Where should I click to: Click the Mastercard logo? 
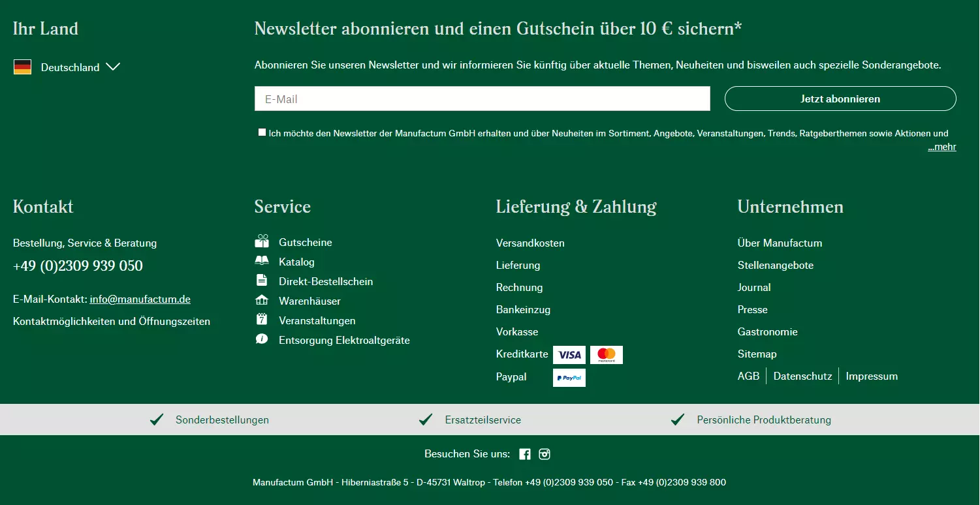(x=607, y=355)
